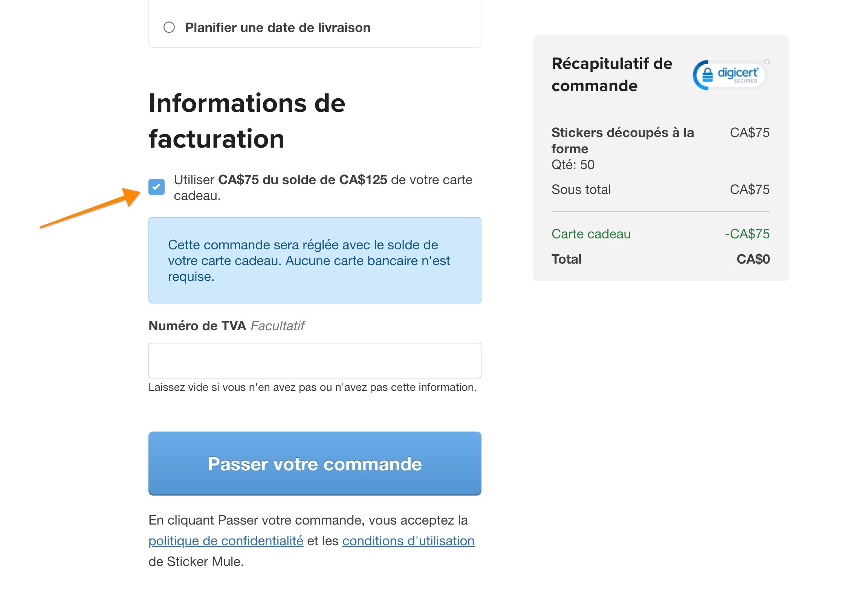Select the Carte cadeau line in summary

(x=591, y=233)
